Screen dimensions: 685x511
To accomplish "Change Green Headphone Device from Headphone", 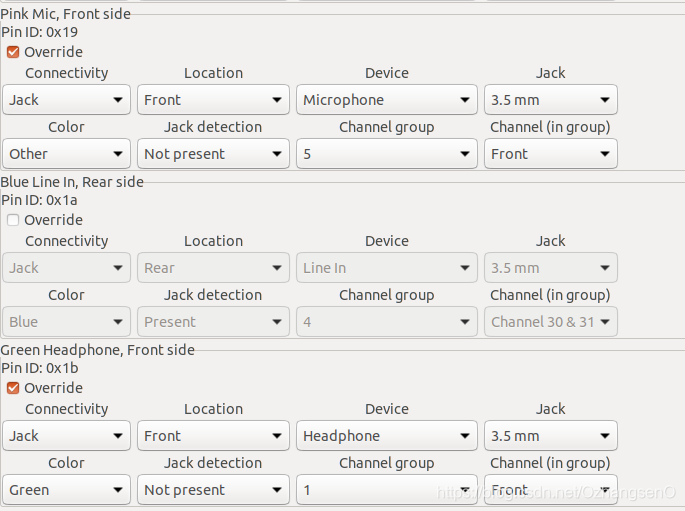I will click(387, 436).
